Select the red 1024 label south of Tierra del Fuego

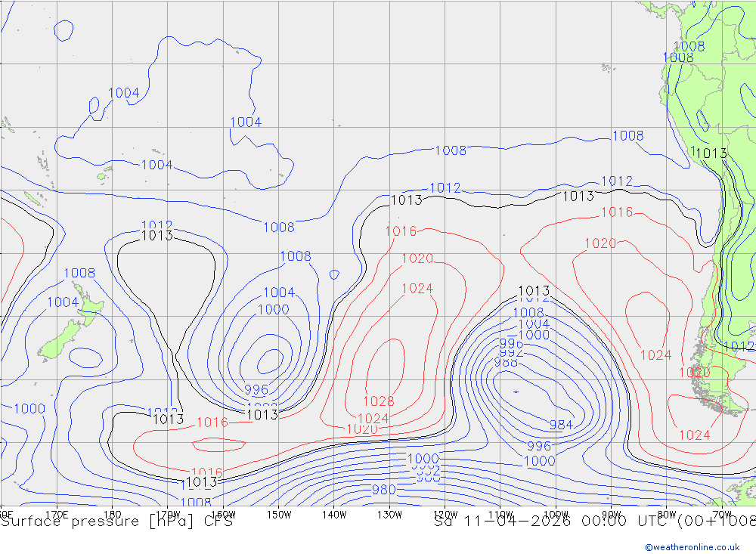[695, 435]
